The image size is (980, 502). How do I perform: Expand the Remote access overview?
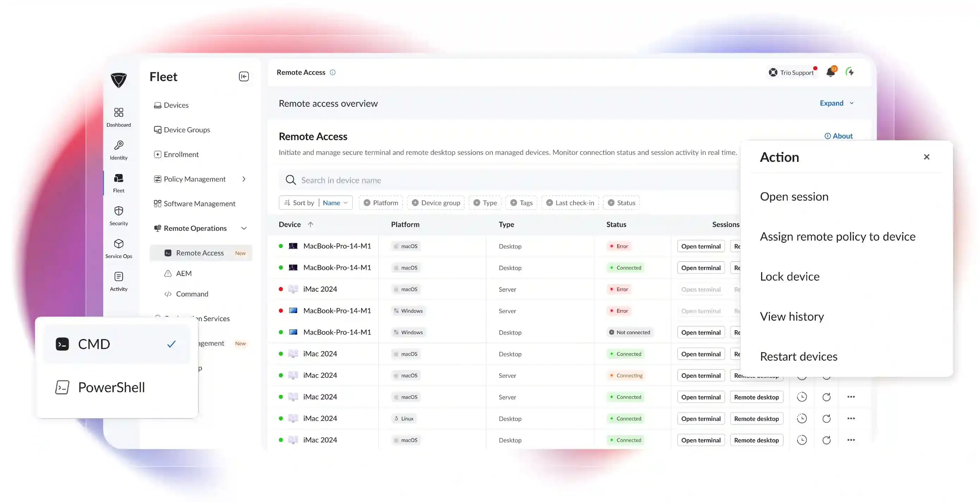point(837,103)
